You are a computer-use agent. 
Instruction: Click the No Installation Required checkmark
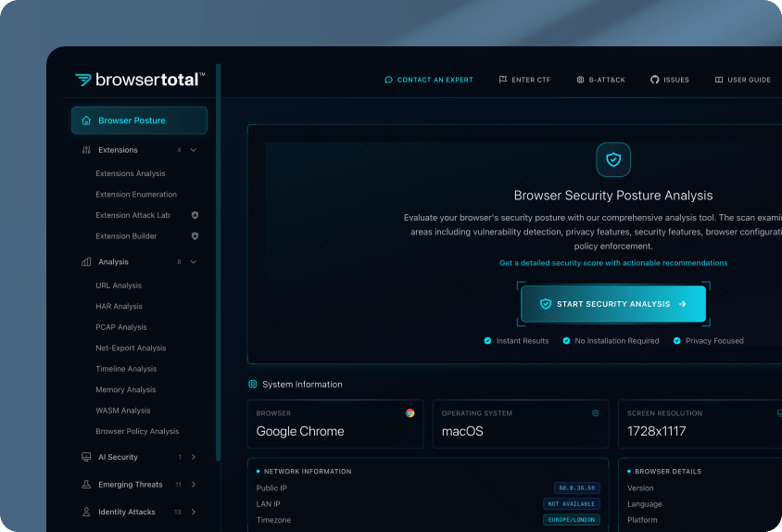(x=566, y=341)
